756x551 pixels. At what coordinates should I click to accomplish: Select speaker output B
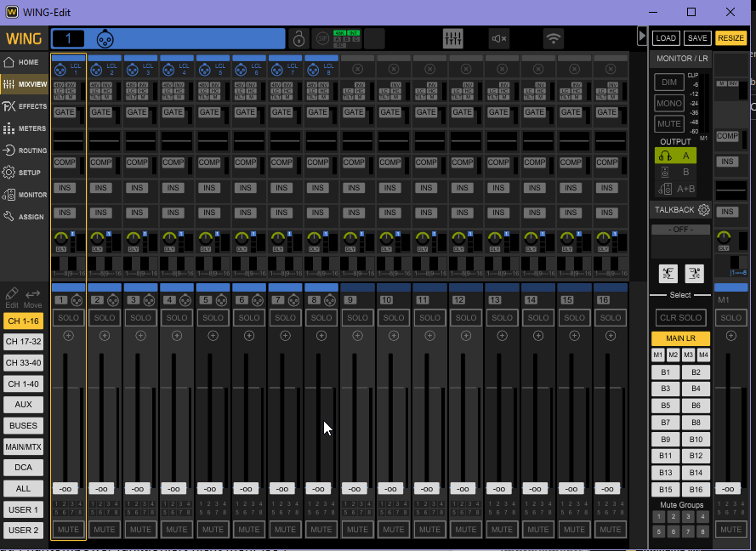point(675,172)
